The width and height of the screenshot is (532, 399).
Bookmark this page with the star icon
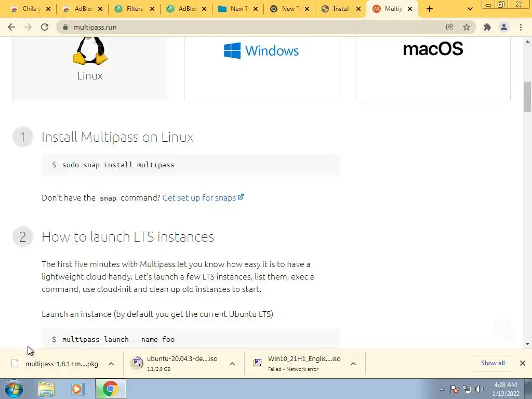click(x=467, y=27)
